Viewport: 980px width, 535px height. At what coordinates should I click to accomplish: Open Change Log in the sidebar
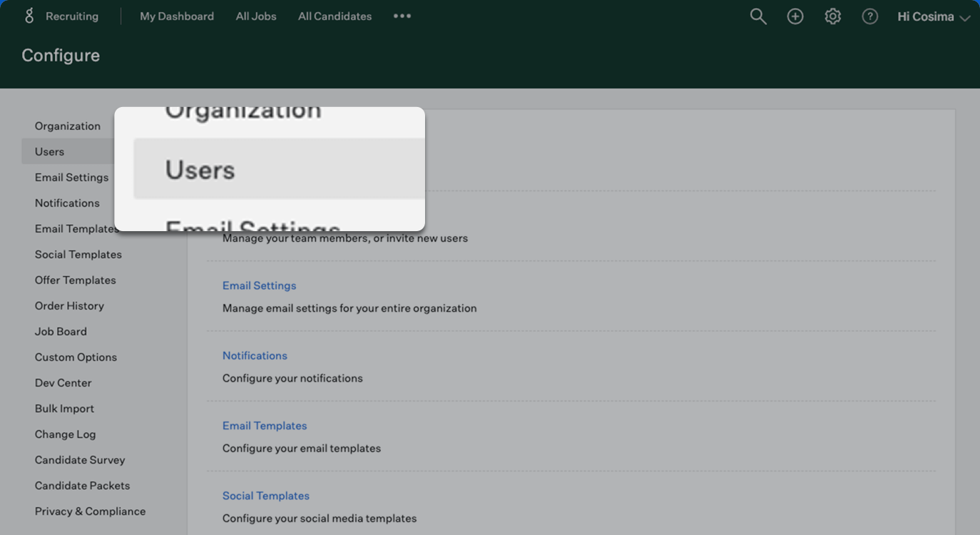[65, 434]
